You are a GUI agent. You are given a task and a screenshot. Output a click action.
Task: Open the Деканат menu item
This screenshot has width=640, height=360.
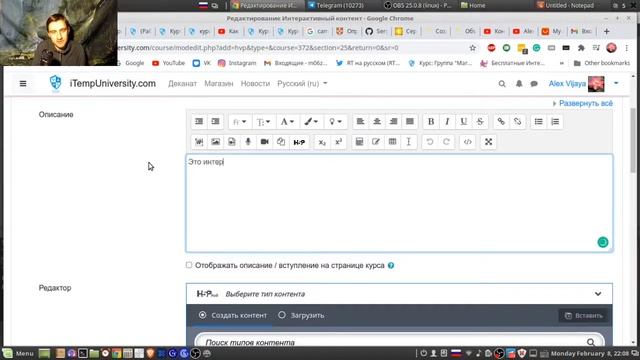182,84
